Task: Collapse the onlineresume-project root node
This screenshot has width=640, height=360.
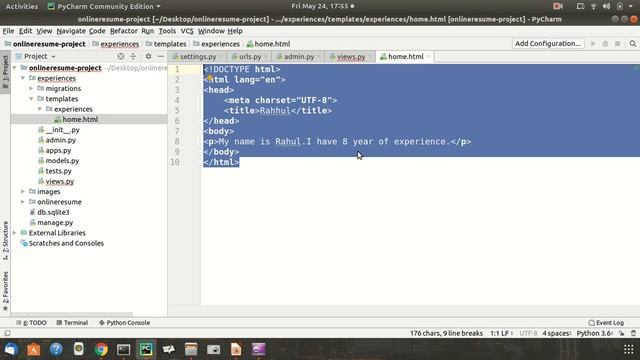Action: (x=15, y=68)
